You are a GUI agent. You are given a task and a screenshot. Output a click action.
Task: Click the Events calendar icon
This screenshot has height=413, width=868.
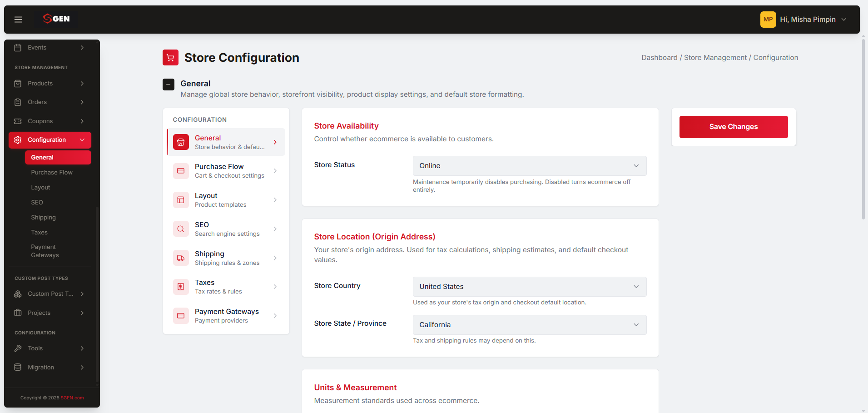tap(18, 48)
